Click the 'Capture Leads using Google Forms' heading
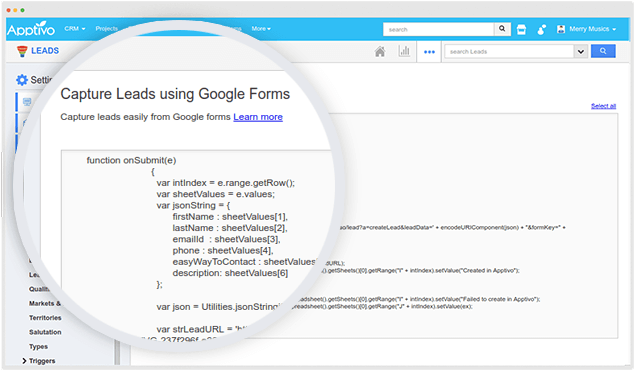This screenshot has height=371, width=635. (x=175, y=94)
